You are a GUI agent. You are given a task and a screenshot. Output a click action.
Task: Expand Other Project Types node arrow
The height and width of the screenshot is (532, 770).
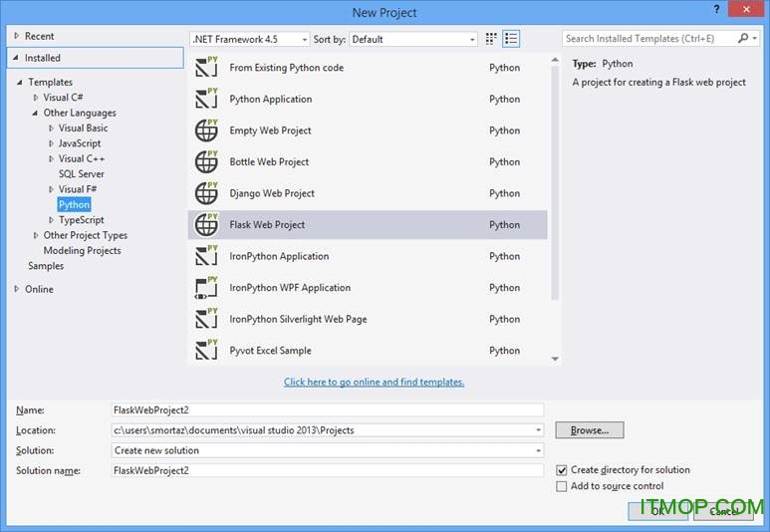(x=35, y=235)
